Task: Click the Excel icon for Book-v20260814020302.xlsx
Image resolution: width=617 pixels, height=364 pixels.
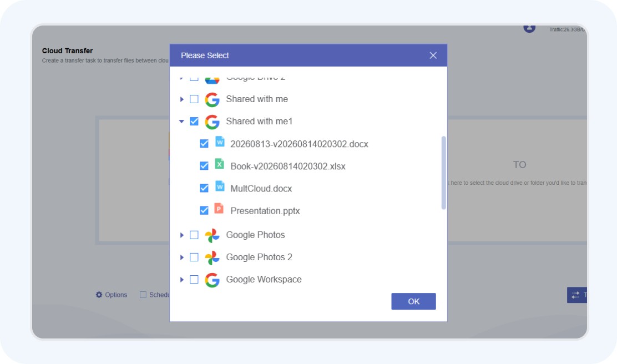Action: 220,164
